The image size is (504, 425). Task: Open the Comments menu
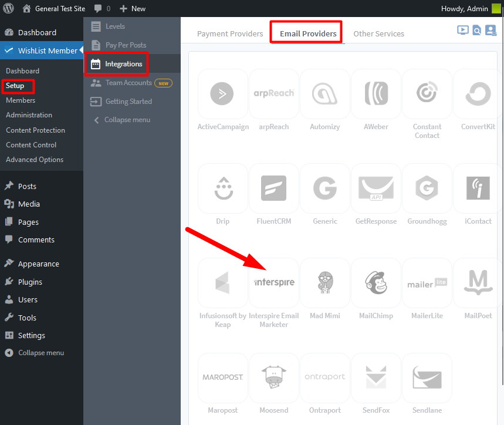42,240
